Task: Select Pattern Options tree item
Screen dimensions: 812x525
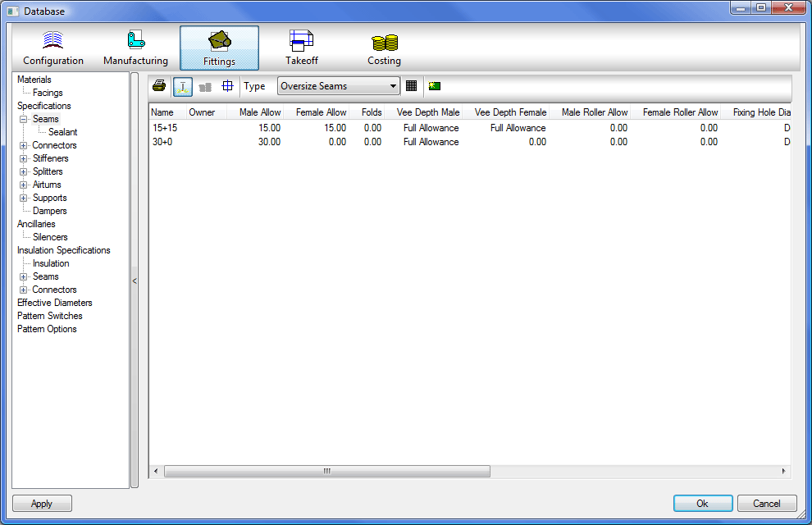Action: (47, 329)
